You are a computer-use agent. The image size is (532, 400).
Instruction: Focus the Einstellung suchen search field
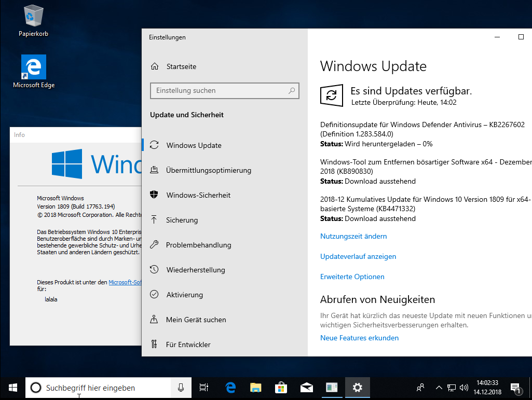(x=225, y=91)
